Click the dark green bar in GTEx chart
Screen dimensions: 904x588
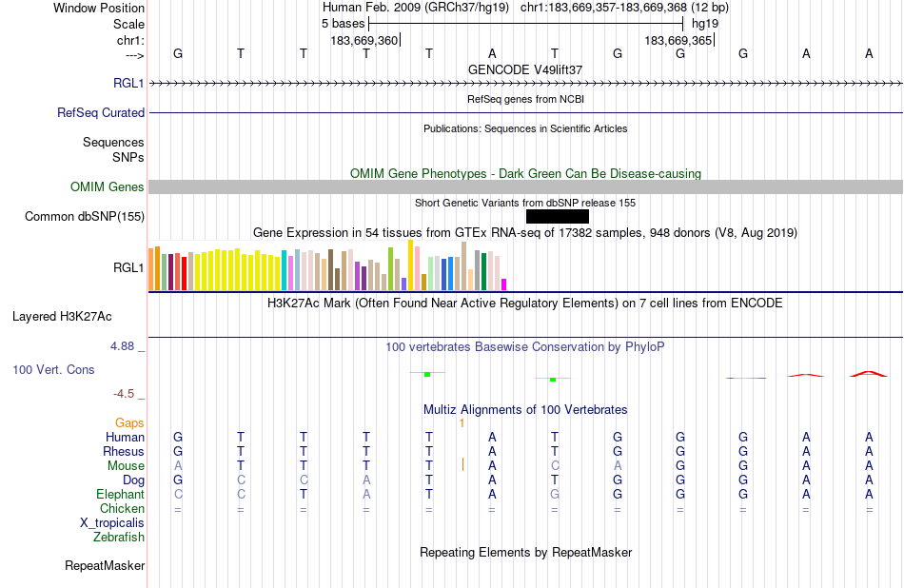483,271
